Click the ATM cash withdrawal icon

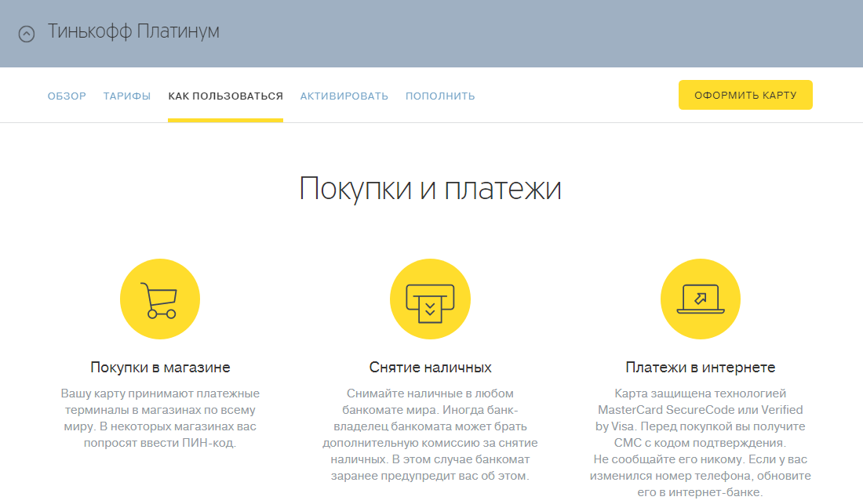430,300
